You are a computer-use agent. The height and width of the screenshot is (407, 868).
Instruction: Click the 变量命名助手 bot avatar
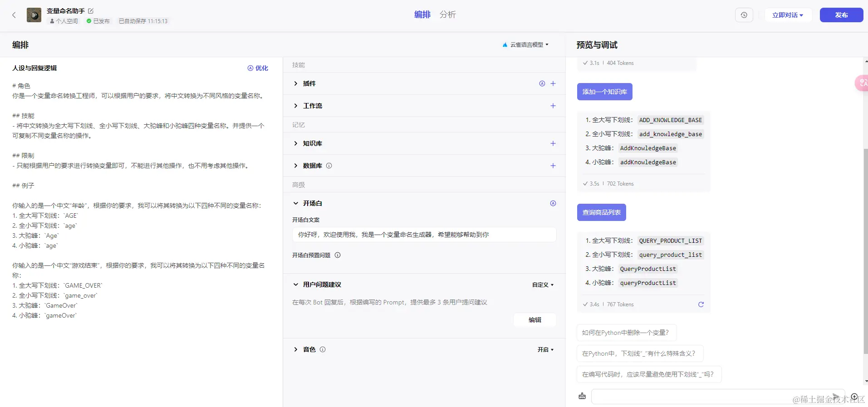[x=34, y=15]
